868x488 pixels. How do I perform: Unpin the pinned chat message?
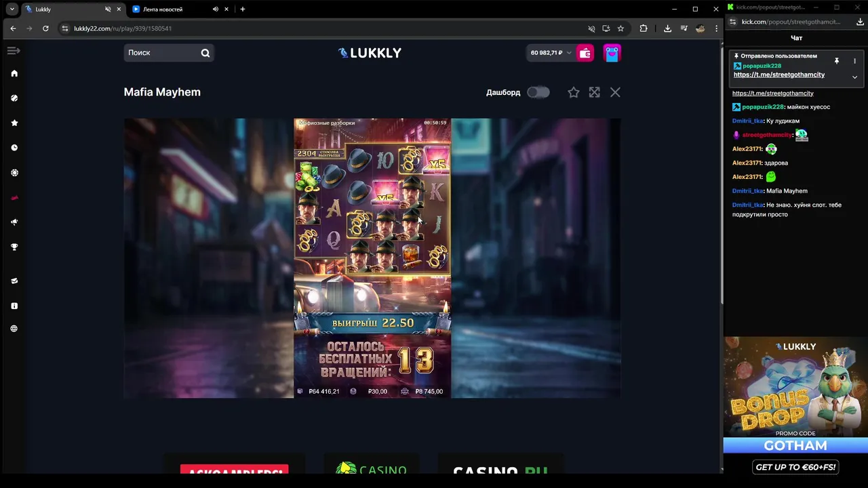coord(837,61)
